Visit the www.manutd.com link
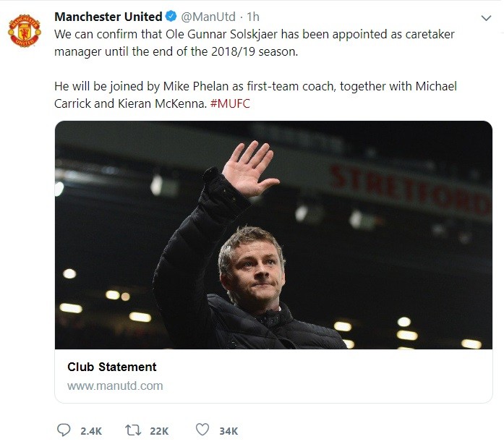This screenshot has width=504, height=447. [115, 386]
